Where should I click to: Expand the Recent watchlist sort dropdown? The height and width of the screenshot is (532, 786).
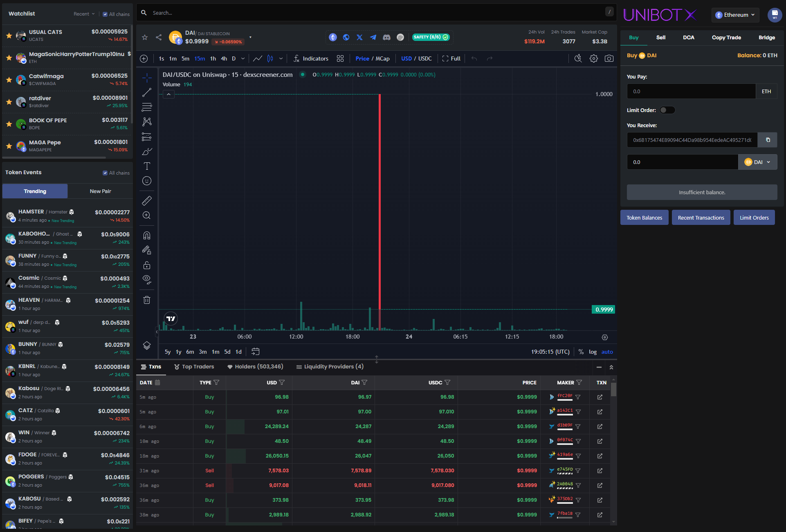(x=84, y=14)
